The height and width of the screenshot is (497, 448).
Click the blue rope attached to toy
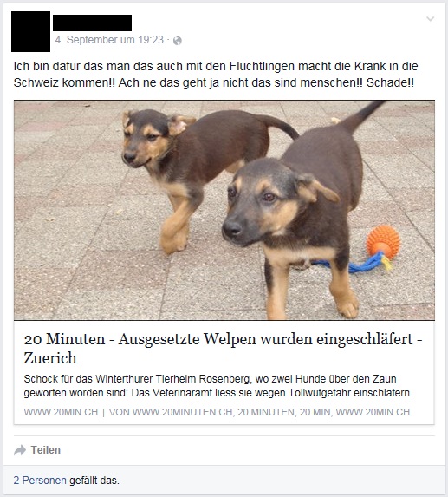pyautogui.click(x=354, y=264)
